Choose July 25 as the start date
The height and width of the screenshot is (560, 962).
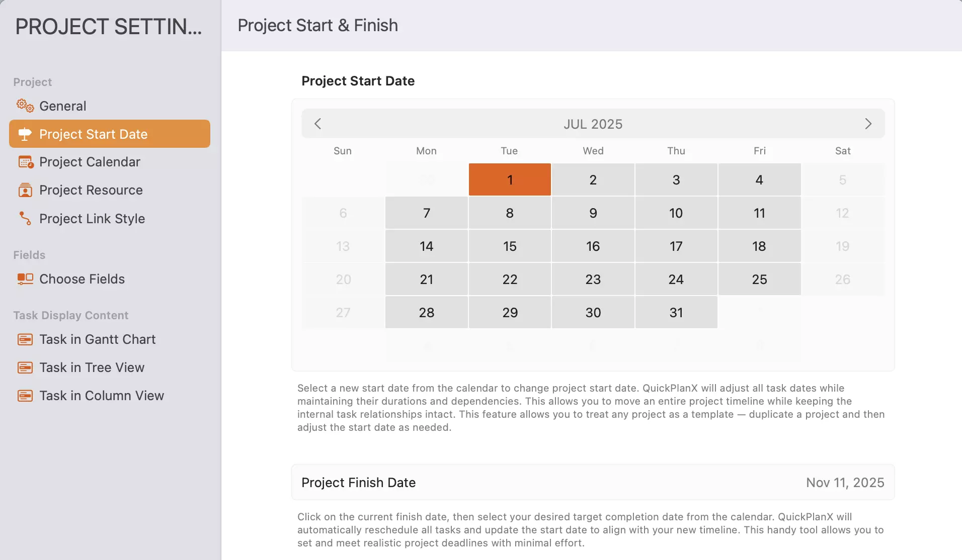coord(760,279)
